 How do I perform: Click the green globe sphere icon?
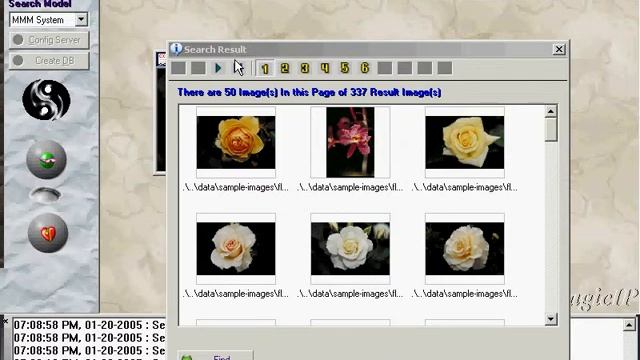(x=47, y=160)
